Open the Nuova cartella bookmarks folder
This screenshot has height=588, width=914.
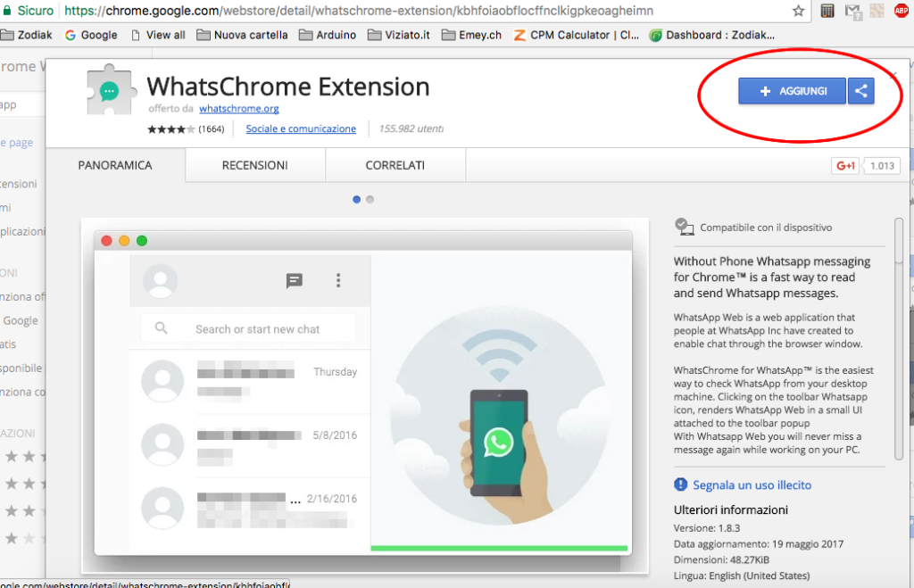(243, 35)
